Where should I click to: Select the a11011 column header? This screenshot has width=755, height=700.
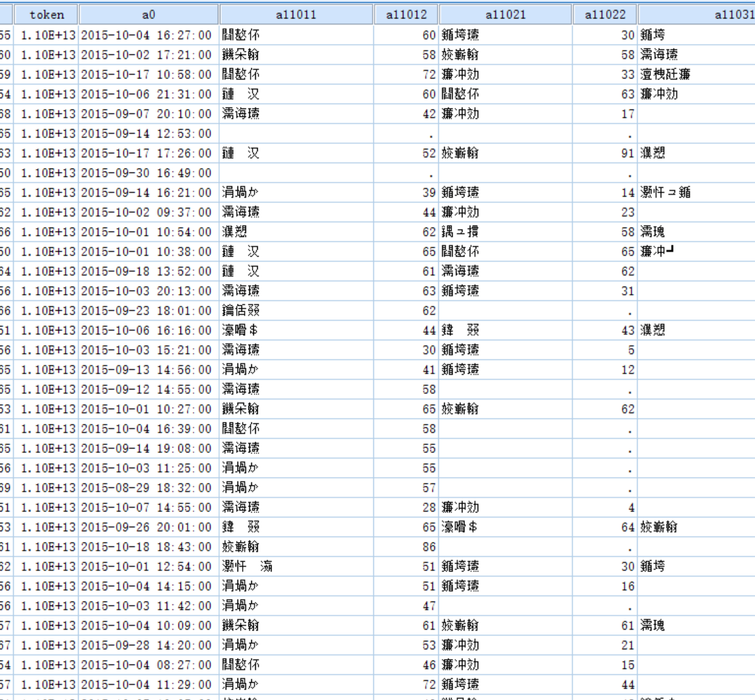(296, 14)
